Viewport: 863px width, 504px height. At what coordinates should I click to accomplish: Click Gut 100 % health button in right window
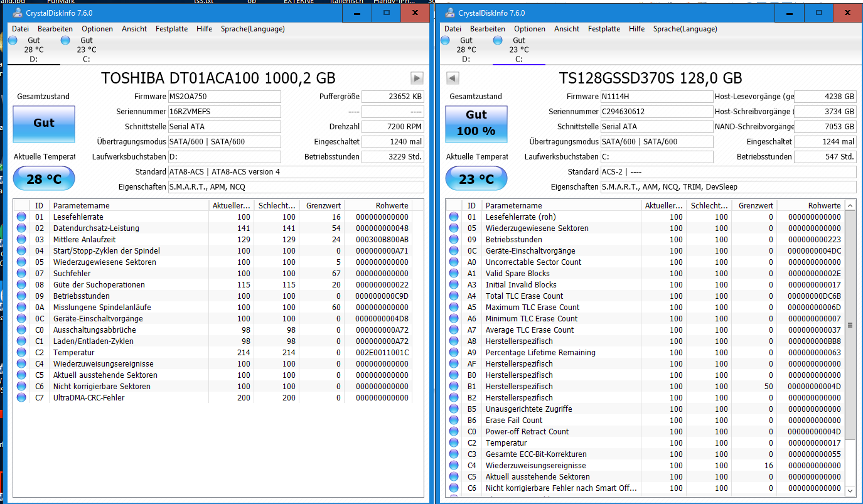pos(476,123)
